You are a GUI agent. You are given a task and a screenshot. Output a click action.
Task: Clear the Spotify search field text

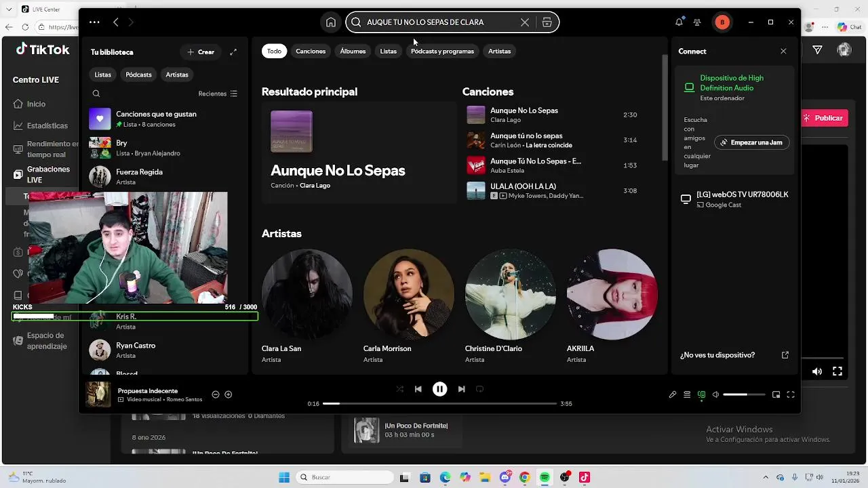pyautogui.click(x=525, y=22)
